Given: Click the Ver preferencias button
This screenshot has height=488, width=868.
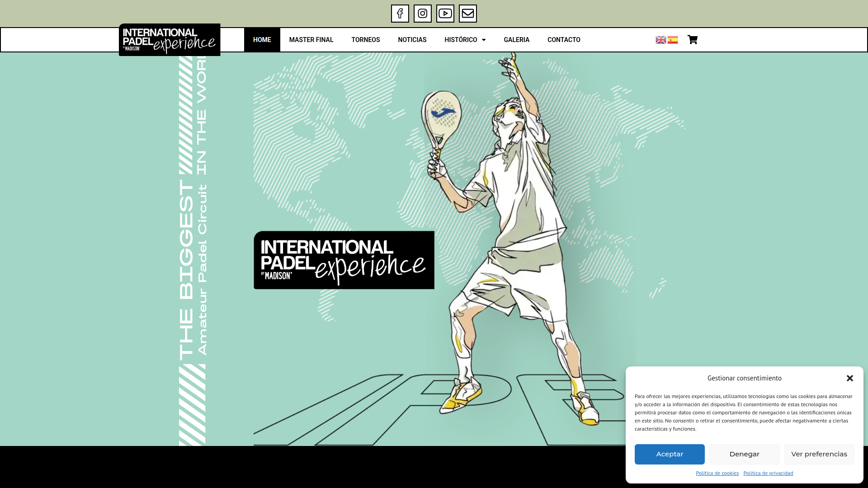Looking at the screenshot, I should click(819, 454).
